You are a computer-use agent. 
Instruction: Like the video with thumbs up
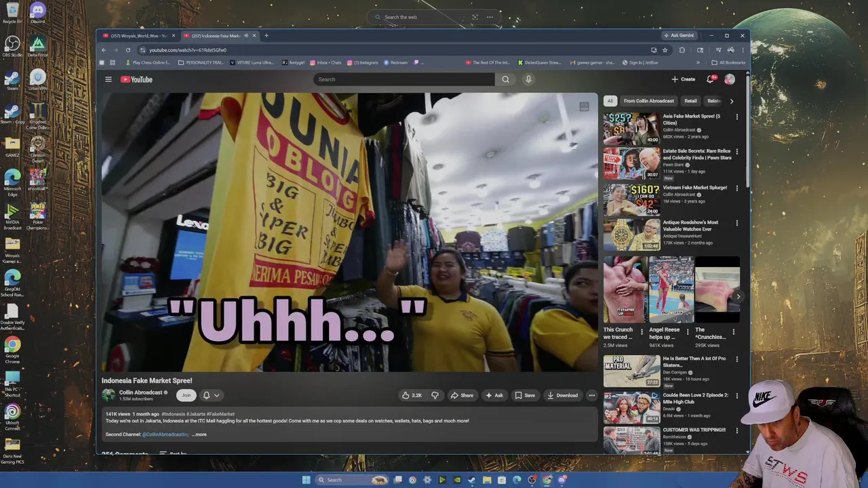412,395
